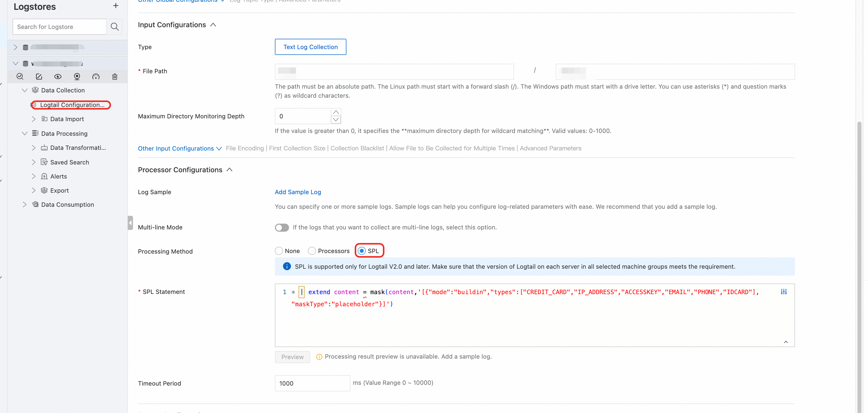
Task: Click the Logstore search magnifier icon
Action: click(x=115, y=27)
